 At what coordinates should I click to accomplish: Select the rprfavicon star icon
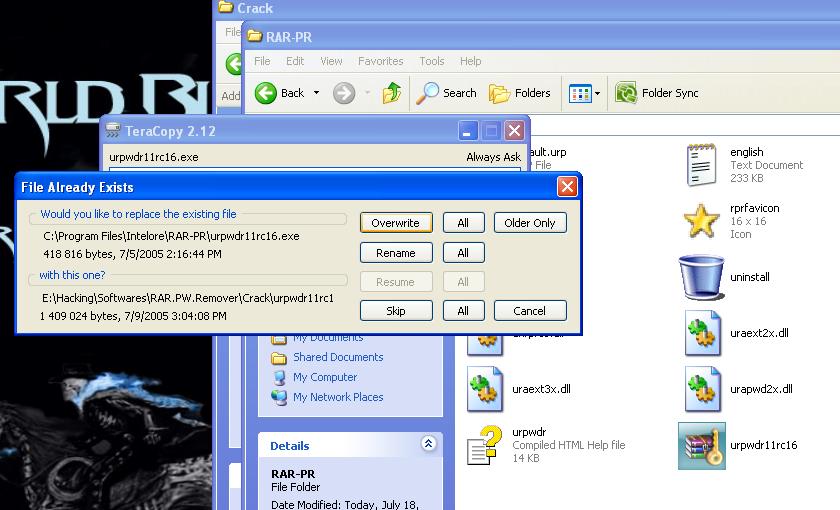[x=701, y=221]
